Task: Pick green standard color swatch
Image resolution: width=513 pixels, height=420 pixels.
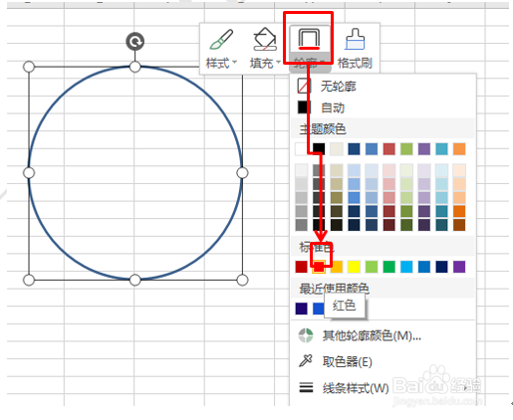Action: (x=389, y=267)
